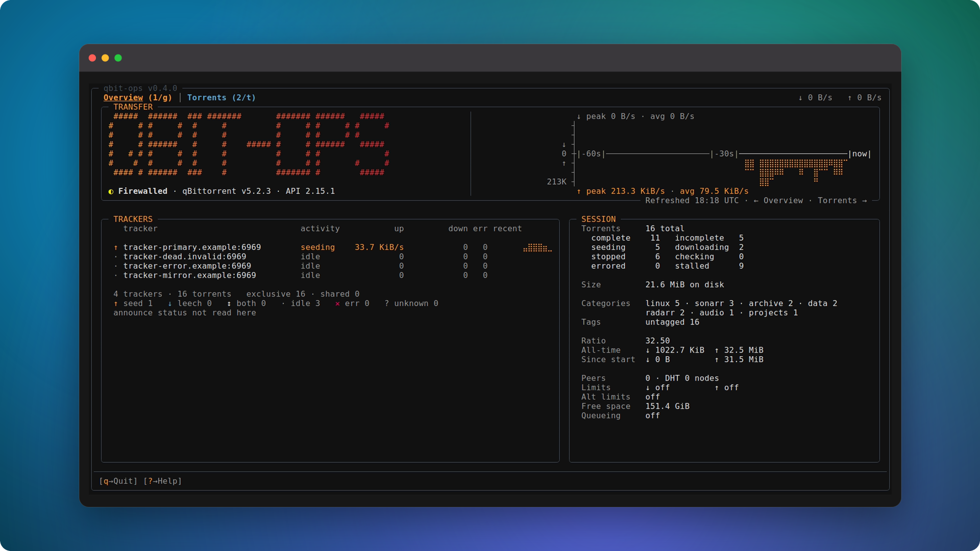Click the -30s marker on graph timeline
Image resolution: width=980 pixels, height=551 pixels.
[724, 154]
